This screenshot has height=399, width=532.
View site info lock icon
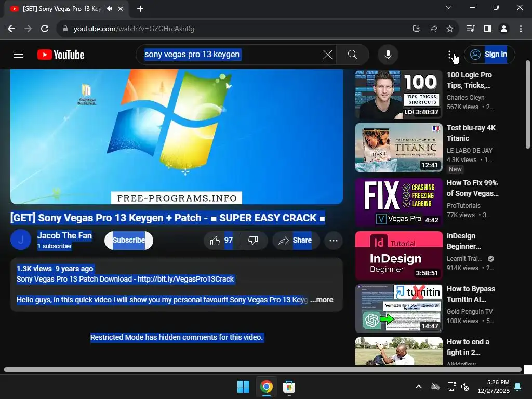pyautogui.click(x=65, y=29)
